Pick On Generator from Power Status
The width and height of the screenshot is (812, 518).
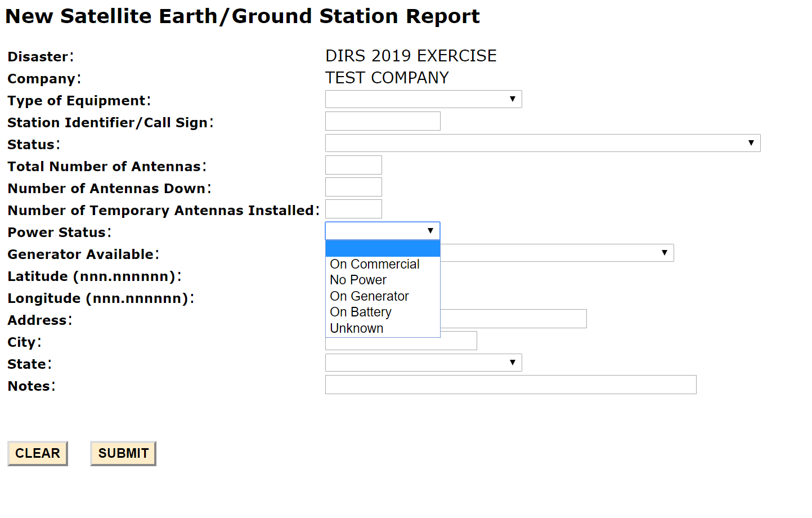[x=369, y=296]
